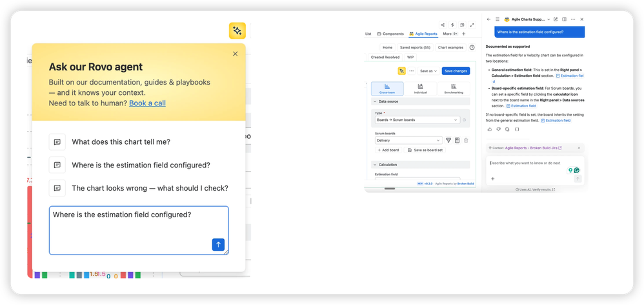Click the feedback speech bubble icon
644x305 pixels.
click(463, 25)
